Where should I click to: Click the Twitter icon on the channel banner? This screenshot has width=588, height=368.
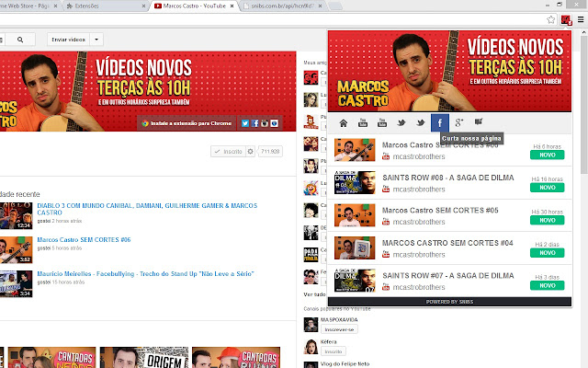[x=245, y=123]
